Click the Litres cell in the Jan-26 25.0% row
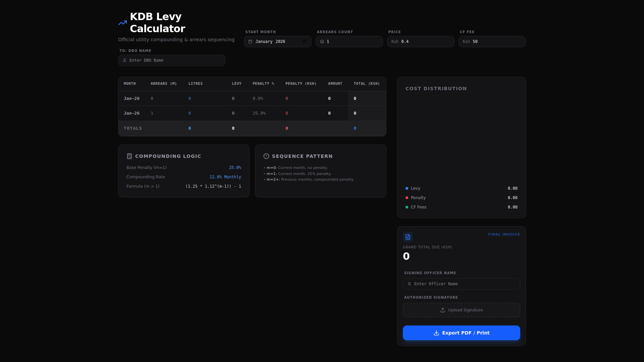The height and width of the screenshot is (362, 644). coord(205,113)
